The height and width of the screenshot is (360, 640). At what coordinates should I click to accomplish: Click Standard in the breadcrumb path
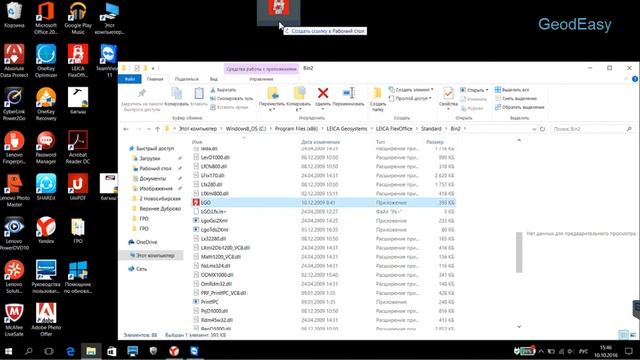[x=431, y=129]
